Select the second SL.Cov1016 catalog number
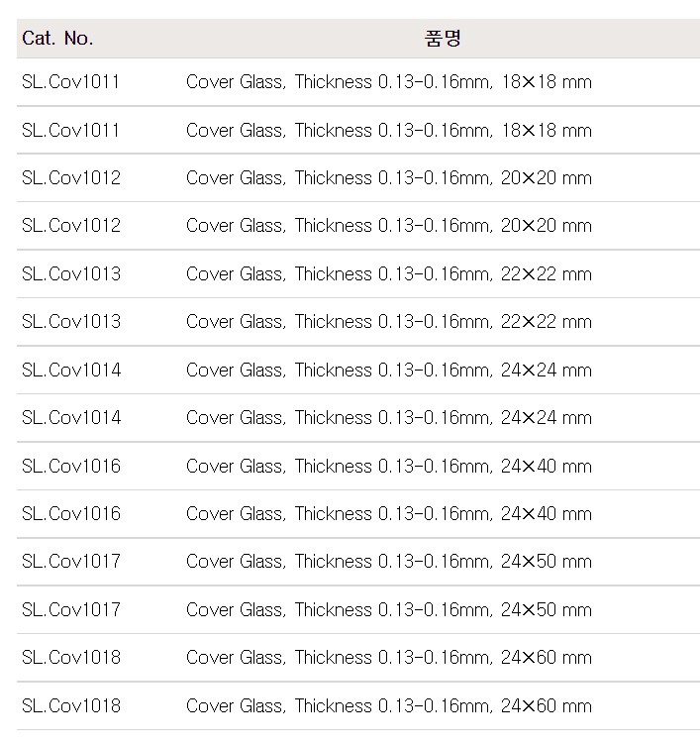The height and width of the screenshot is (746, 700). (71, 514)
